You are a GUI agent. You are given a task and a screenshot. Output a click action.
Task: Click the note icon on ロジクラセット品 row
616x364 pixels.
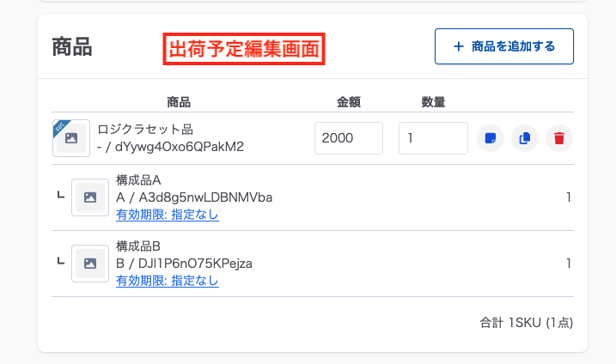point(491,138)
